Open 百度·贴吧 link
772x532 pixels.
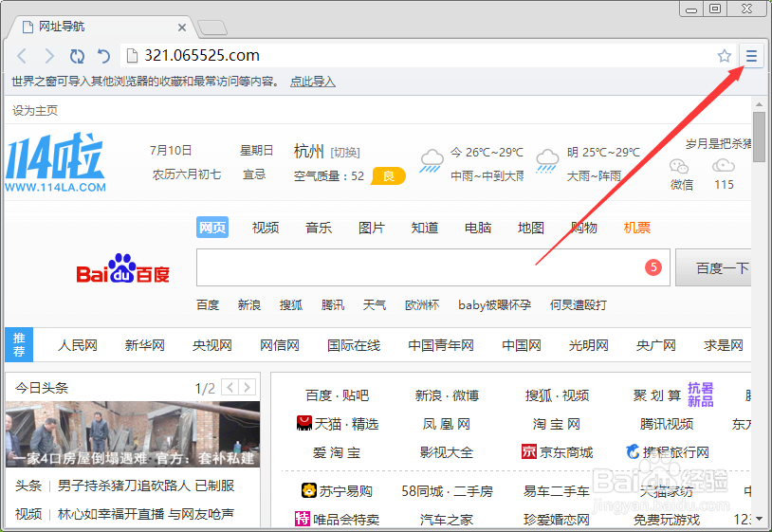337,395
